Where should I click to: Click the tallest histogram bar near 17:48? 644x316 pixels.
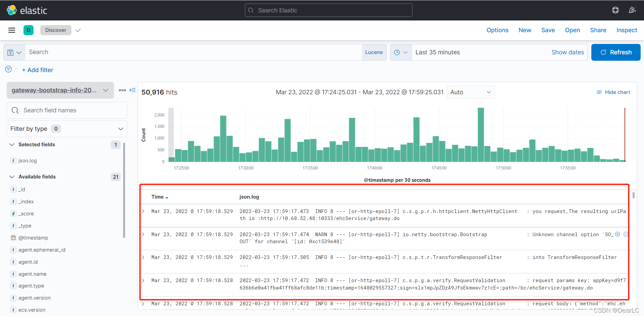pos(481,135)
